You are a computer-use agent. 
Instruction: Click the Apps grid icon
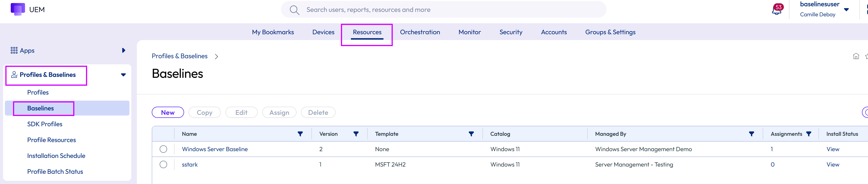tap(14, 50)
